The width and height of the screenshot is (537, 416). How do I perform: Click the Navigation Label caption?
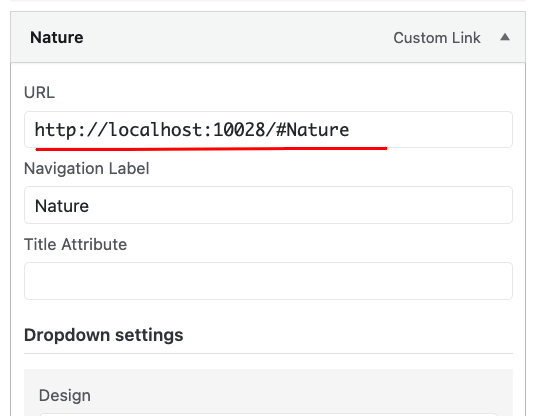[87, 168]
